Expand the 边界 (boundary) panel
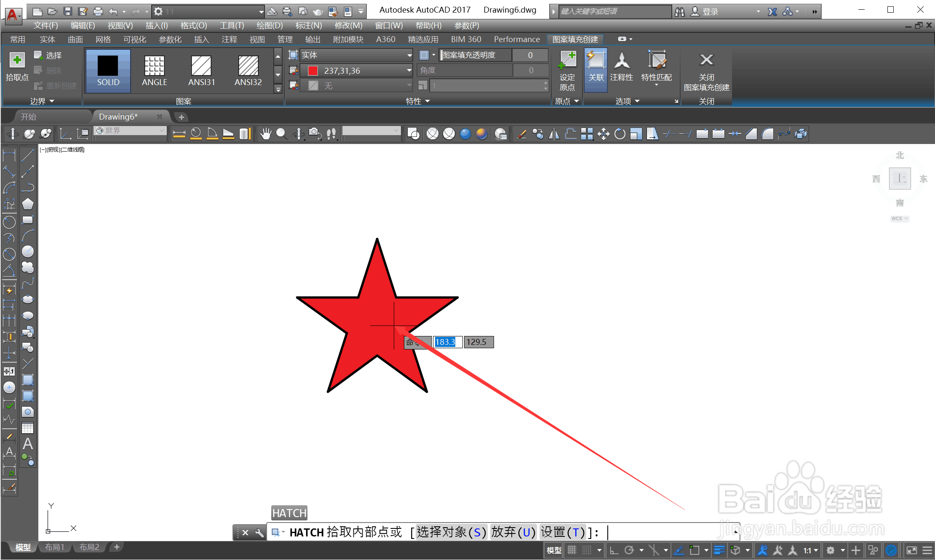The width and height of the screenshot is (935, 560). tap(51, 101)
